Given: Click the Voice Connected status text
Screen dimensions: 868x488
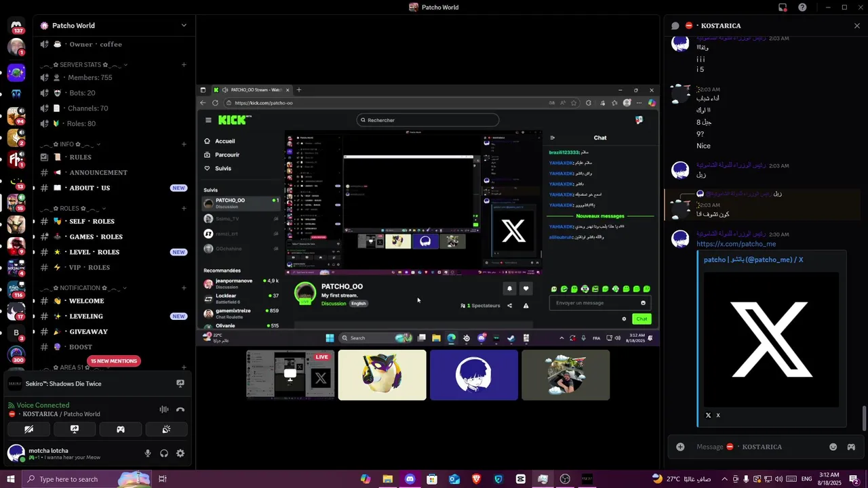Looking at the screenshot, I should click(x=43, y=405).
